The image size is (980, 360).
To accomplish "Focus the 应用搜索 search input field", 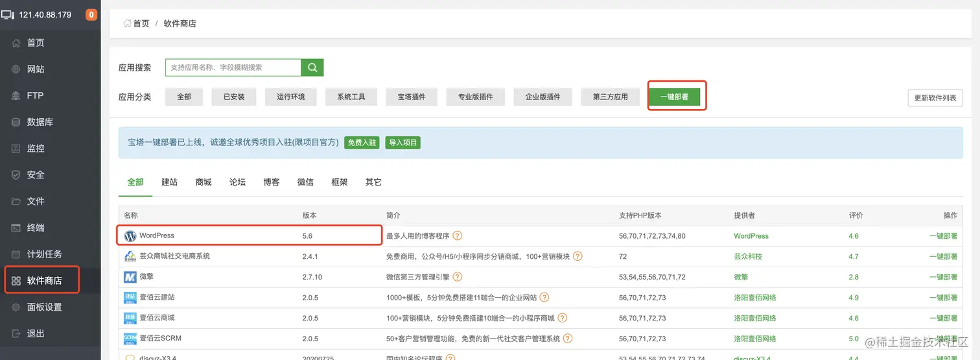I will (233, 67).
